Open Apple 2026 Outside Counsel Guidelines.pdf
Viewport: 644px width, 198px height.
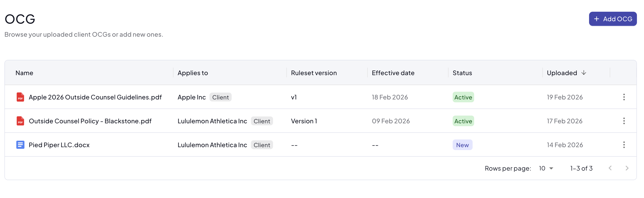pos(95,97)
